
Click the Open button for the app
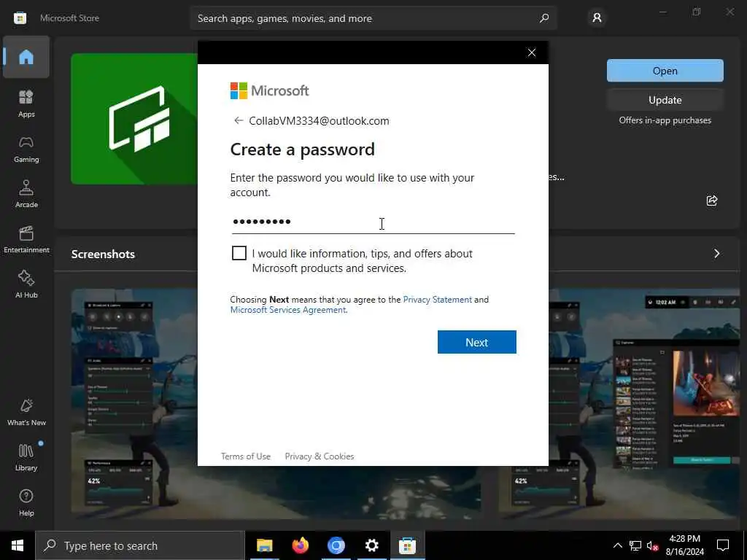click(x=665, y=71)
